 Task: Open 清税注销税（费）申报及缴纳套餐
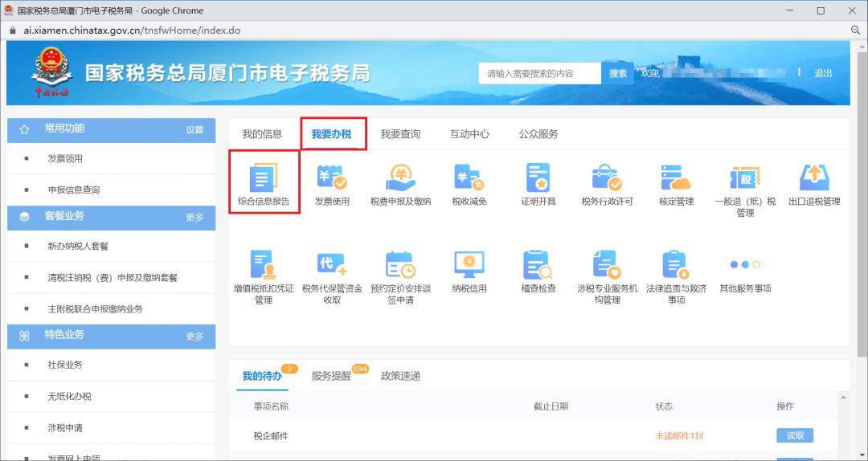[x=113, y=278]
